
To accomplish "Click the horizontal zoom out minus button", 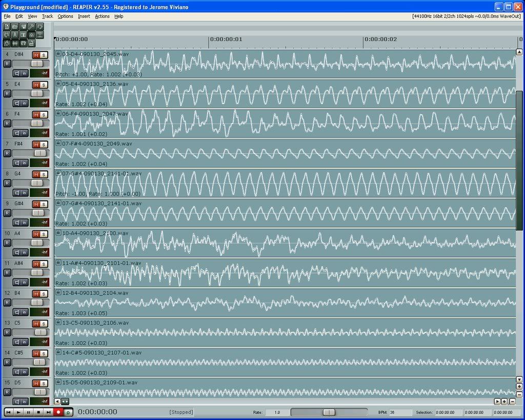I will (512, 402).
